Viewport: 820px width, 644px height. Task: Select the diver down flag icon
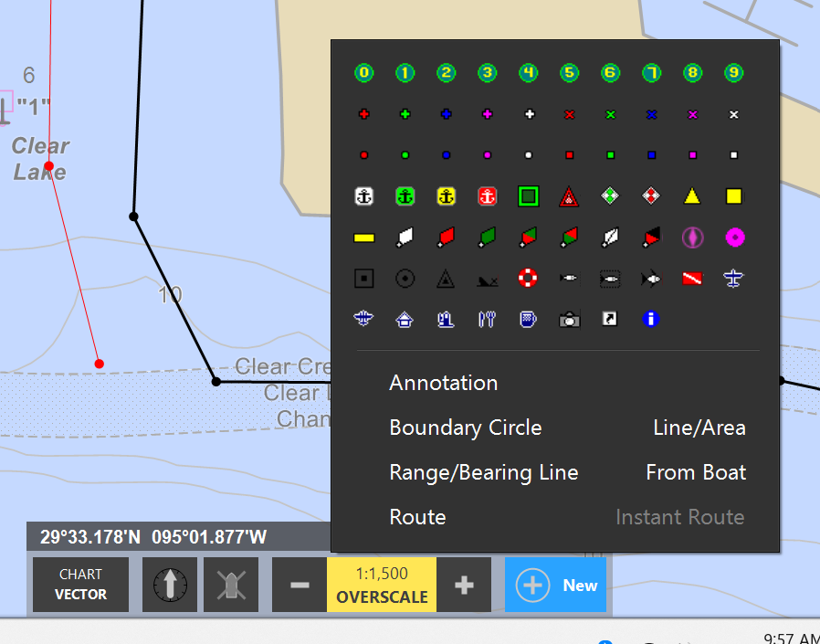pyautogui.click(x=692, y=279)
